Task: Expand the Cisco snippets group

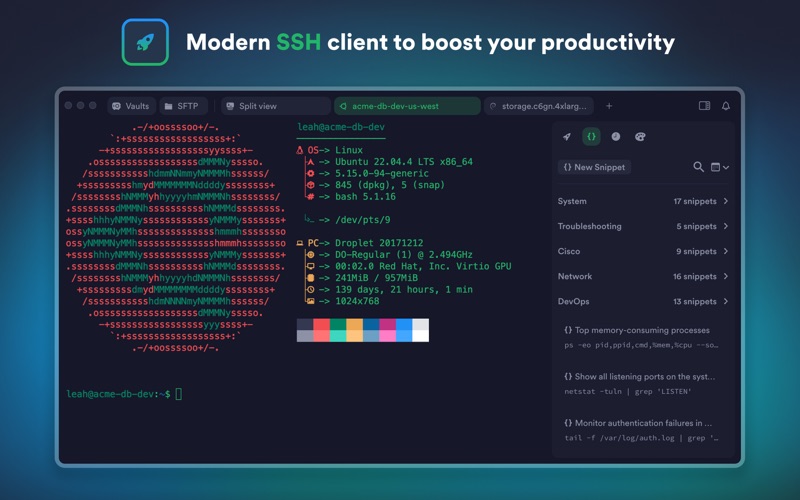Action: pos(643,251)
